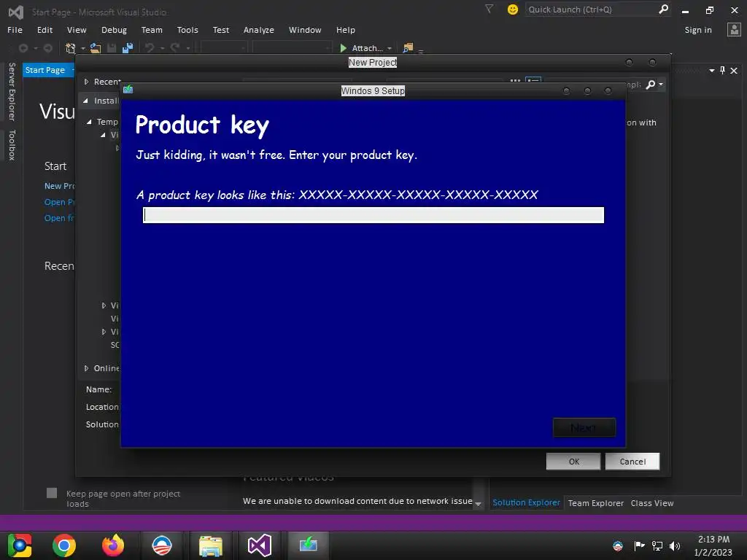Click the Save All toolbar icon
The image size is (747, 560).
click(127, 48)
